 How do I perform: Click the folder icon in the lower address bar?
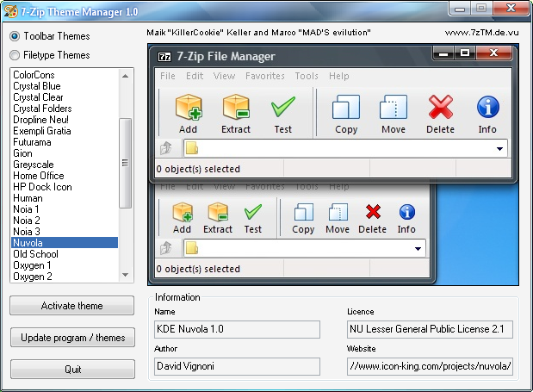click(192, 248)
